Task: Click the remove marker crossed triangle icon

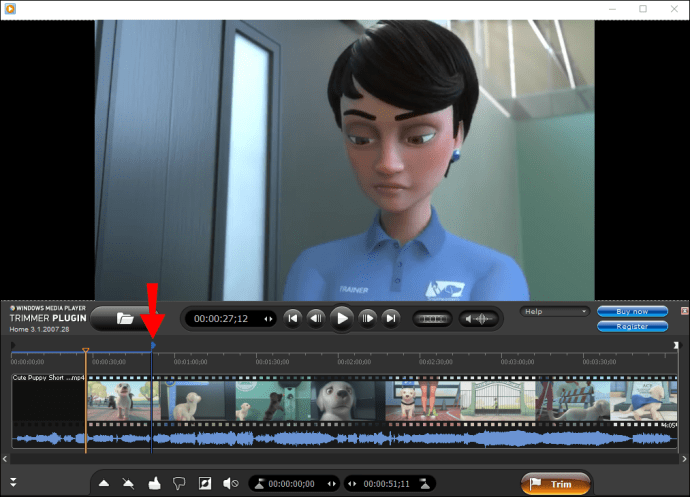Action: click(x=128, y=483)
